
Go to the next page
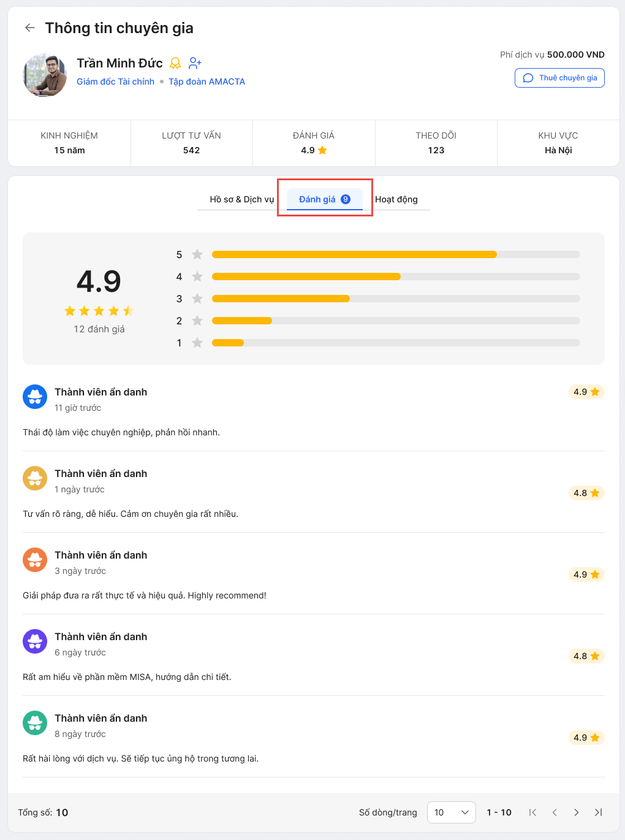[577, 812]
